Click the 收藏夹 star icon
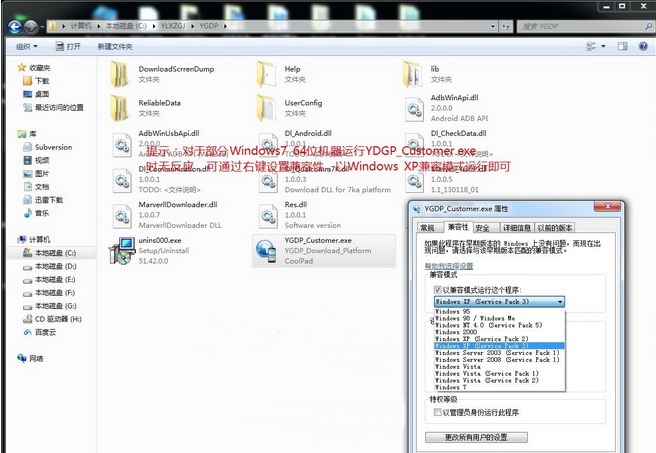This screenshot has width=656, height=453. tap(21, 67)
